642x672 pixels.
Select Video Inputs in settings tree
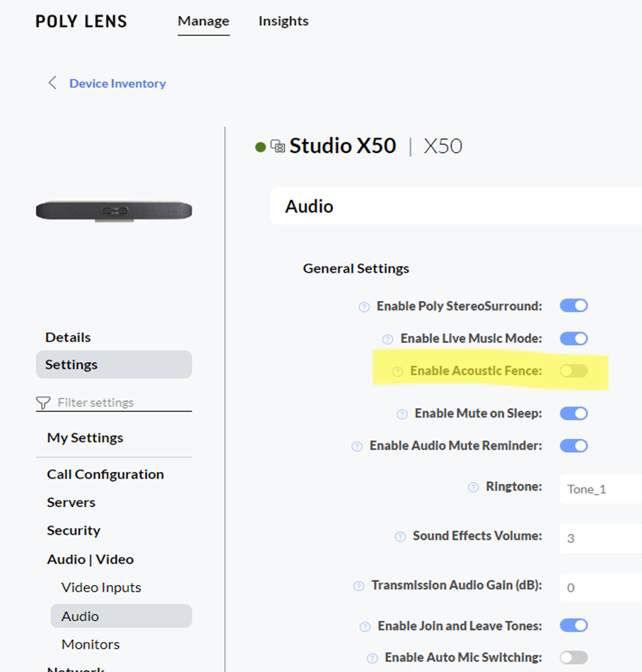101,588
